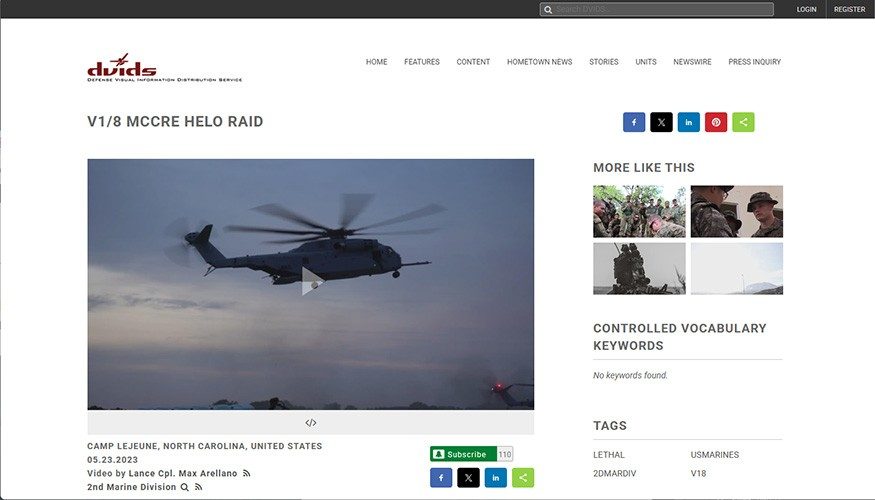Click the green Subscribe button
This screenshot has height=500, width=875.
pyautogui.click(x=463, y=454)
